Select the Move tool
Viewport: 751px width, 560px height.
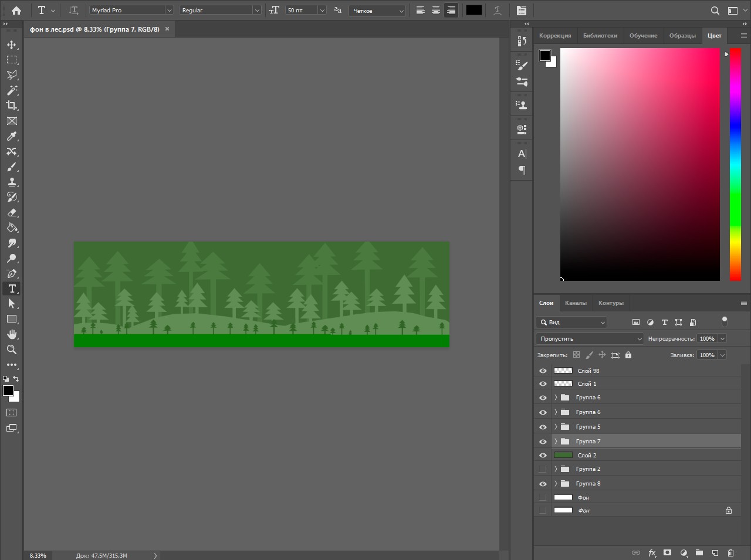click(x=12, y=45)
